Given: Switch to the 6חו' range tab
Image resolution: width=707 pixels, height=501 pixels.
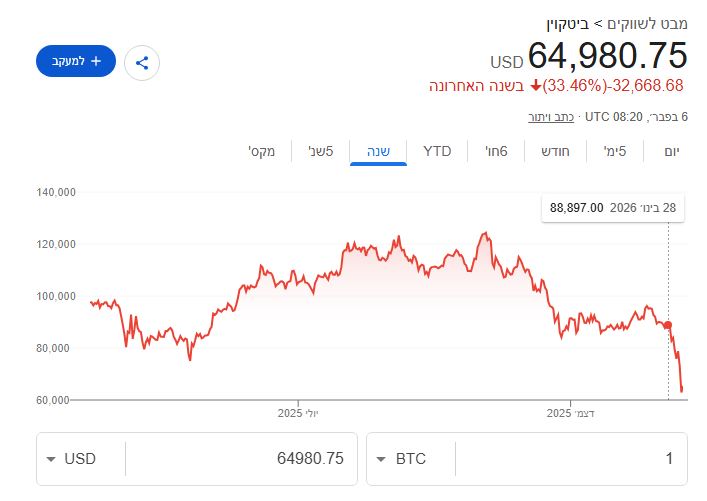Looking at the screenshot, I should pos(497,151).
